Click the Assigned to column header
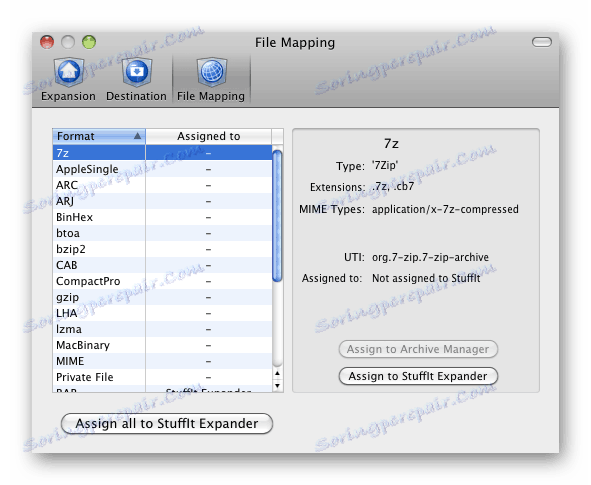The height and width of the screenshot is (485, 591). [x=208, y=136]
